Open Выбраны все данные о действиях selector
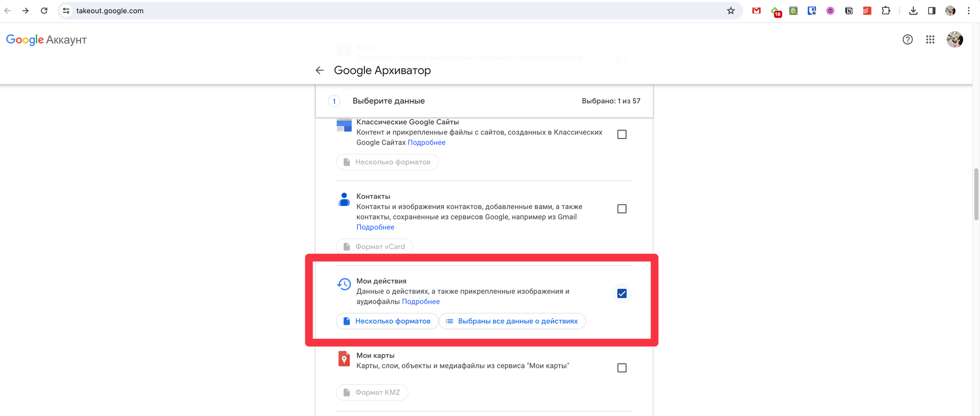This screenshot has height=416, width=980. (512, 321)
